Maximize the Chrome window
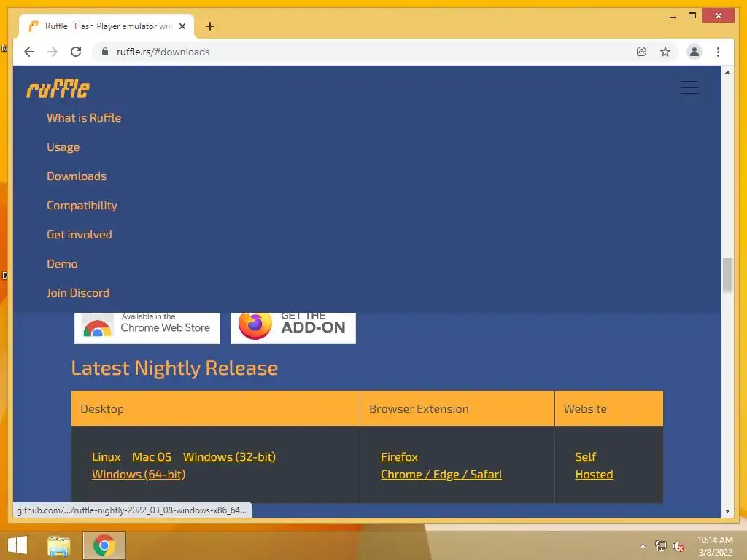Screen dimensions: 747x560 [x=692, y=16]
